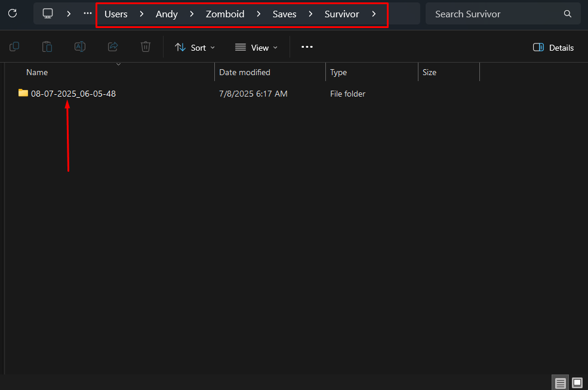Viewport: 588px width, 390px height.
Task: Click the Share icon in toolbar
Action: pos(112,47)
